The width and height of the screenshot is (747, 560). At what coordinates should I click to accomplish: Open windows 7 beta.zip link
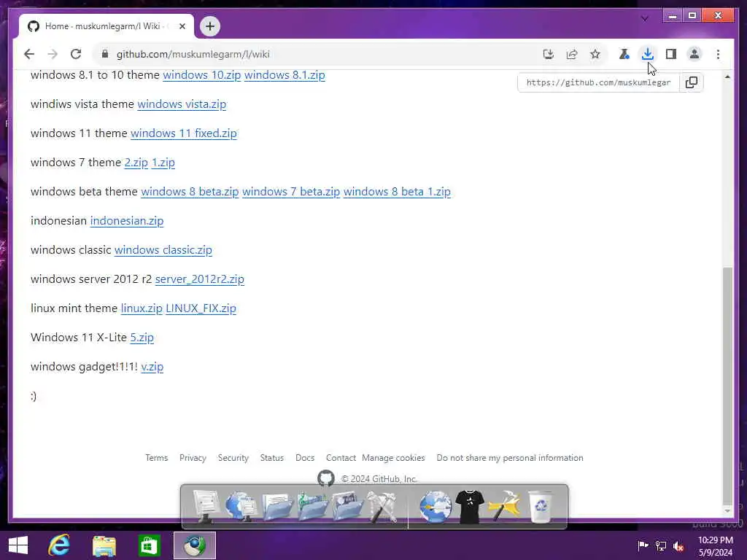[x=290, y=192]
